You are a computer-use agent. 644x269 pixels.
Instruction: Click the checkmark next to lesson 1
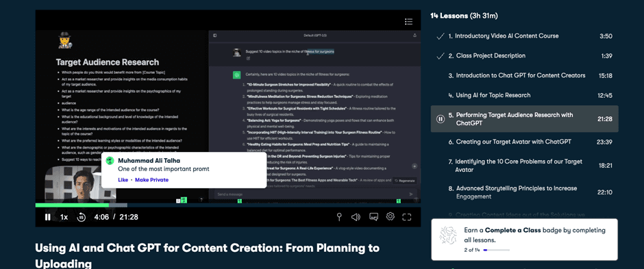pyautogui.click(x=441, y=36)
